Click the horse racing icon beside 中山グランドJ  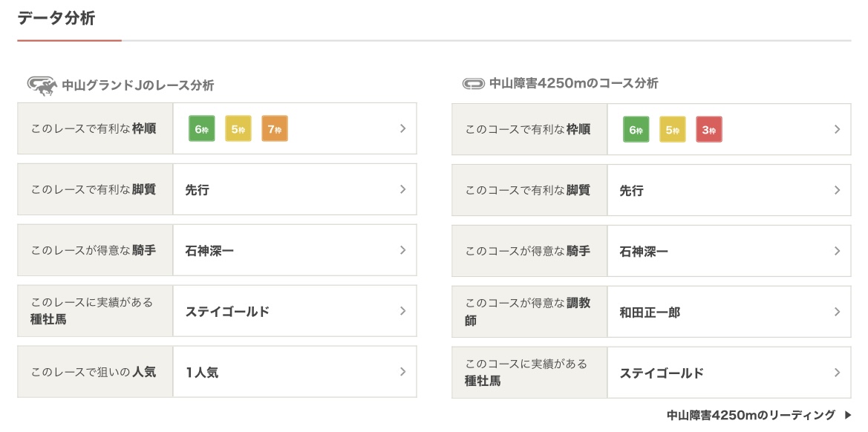pyautogui.click(x=42, y=85)
